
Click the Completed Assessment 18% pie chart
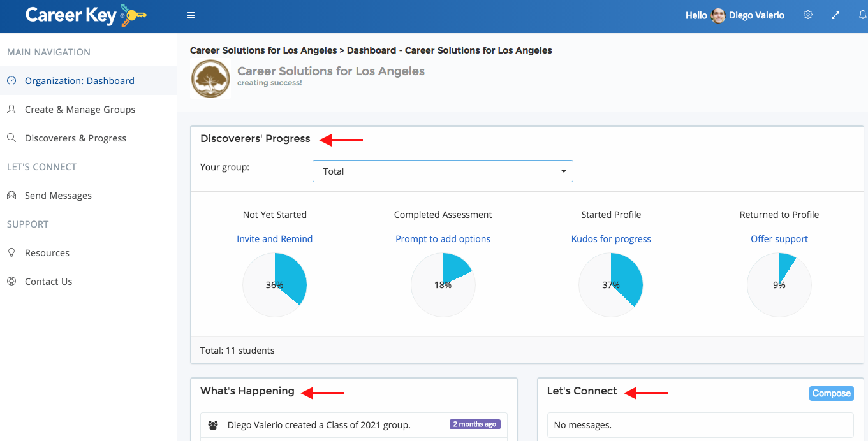coord(443,285)
